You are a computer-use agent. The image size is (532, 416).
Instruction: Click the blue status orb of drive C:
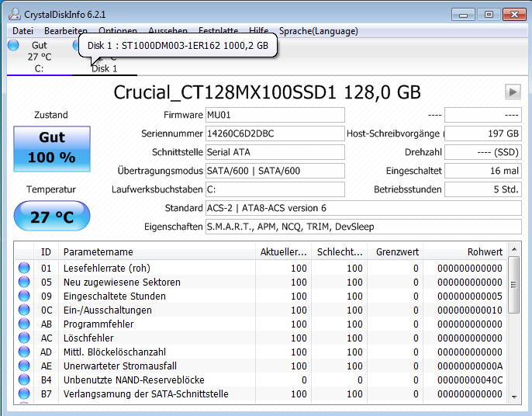(14, 45)
